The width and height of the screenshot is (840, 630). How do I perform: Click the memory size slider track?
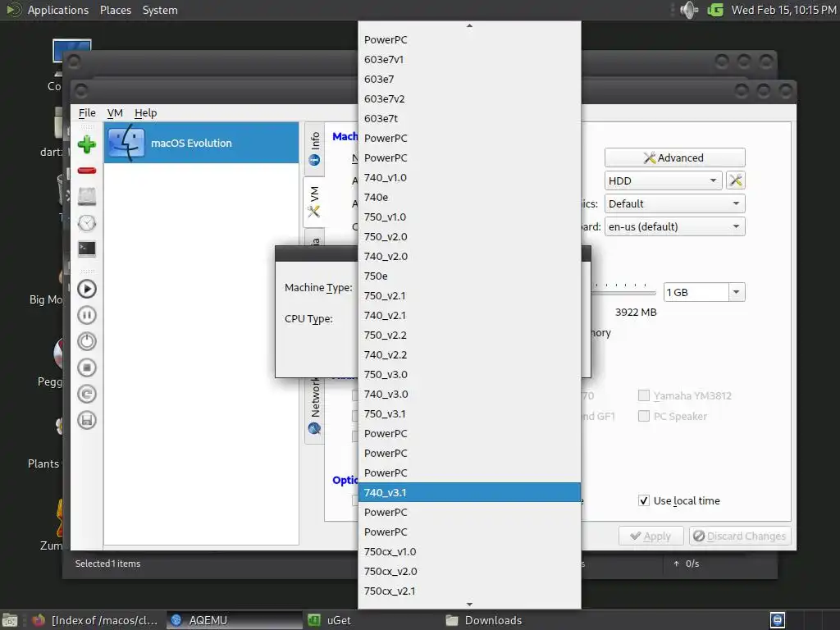(x=624, y=293)
